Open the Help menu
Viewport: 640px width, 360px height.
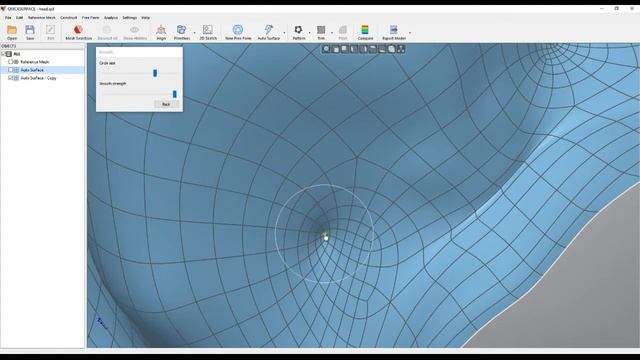(145, 18)
